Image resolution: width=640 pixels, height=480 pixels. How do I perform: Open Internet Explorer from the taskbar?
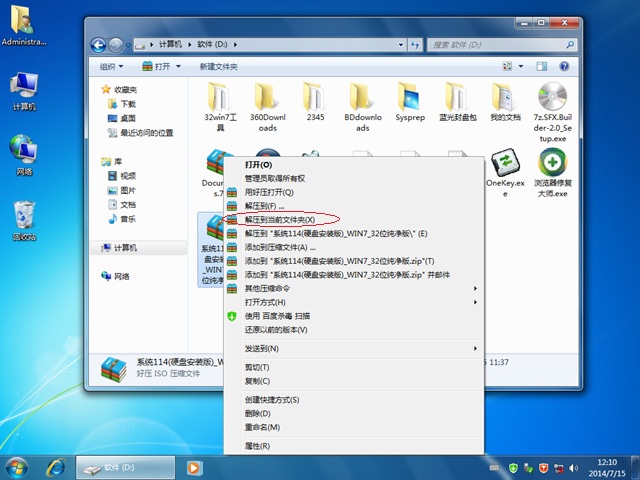[57, 466]
